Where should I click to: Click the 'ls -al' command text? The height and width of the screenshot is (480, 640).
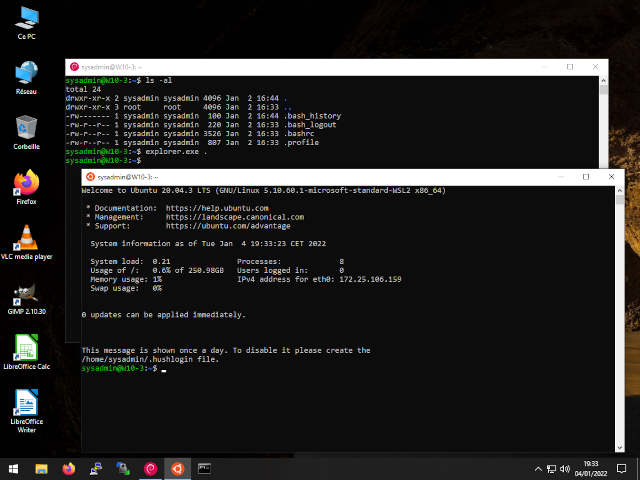(x=159, y=80)
